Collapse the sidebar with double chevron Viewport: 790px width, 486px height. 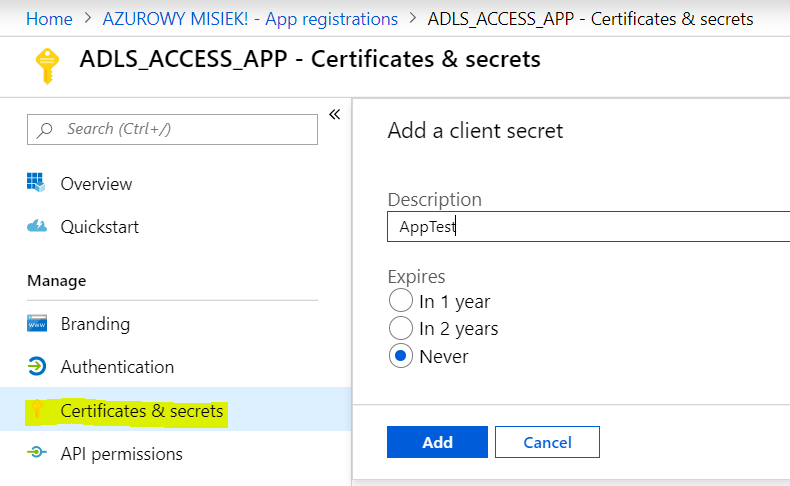[x=334, y=114]
